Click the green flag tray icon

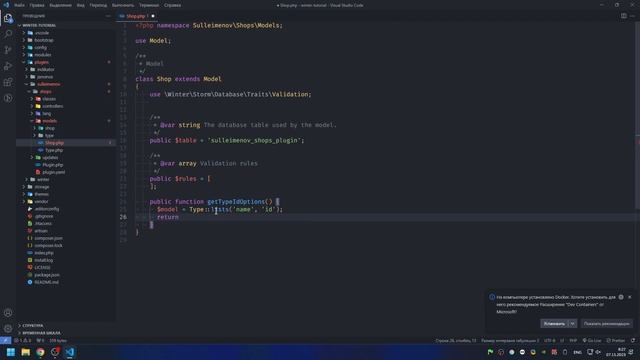pyautogui.click(x=490, y=352)
